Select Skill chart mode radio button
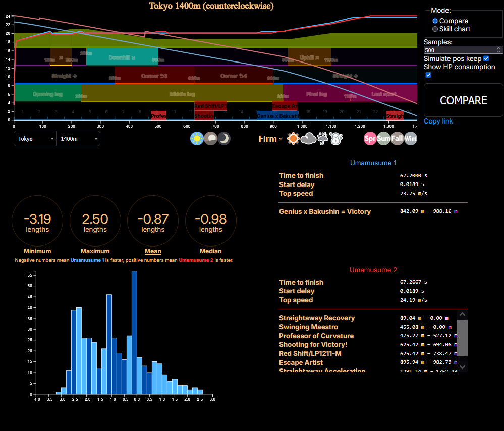The image size is (504, 431). tap(435, 29)
